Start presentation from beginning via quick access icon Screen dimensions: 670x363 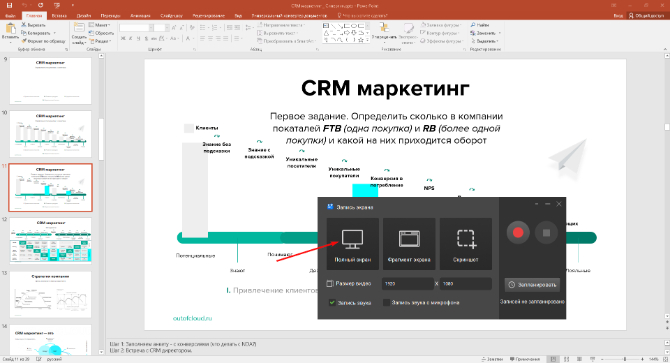57,6
